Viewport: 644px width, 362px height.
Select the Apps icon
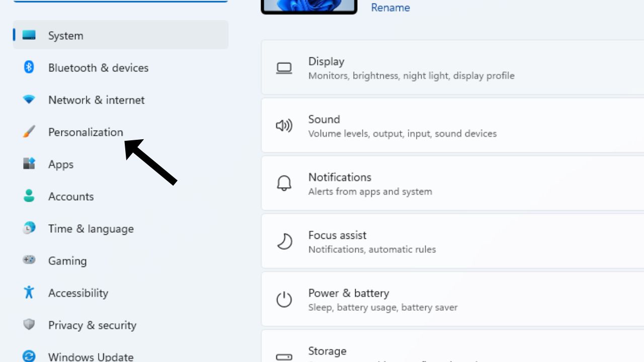tap(29, 164)
